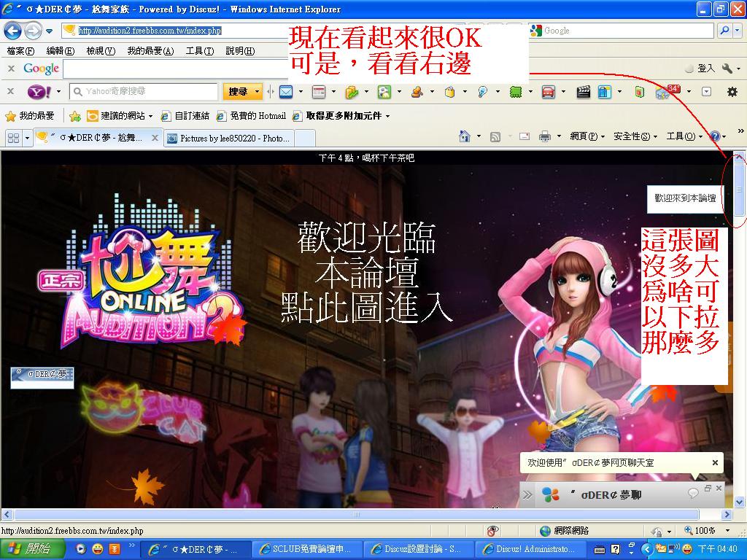
Task: Click the 歡迎來到本論壇 box
Action: pos(684,198)
